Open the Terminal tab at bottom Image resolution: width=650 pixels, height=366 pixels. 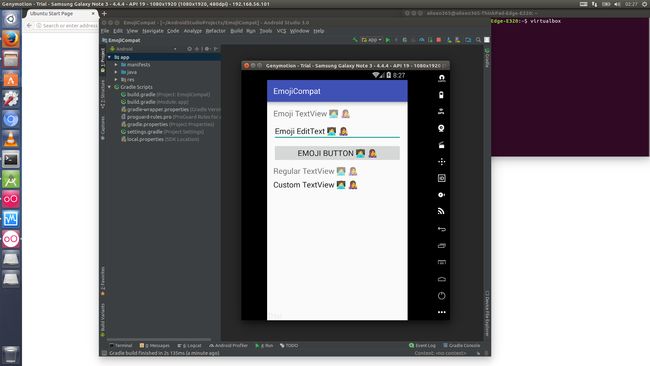point(121,346)
